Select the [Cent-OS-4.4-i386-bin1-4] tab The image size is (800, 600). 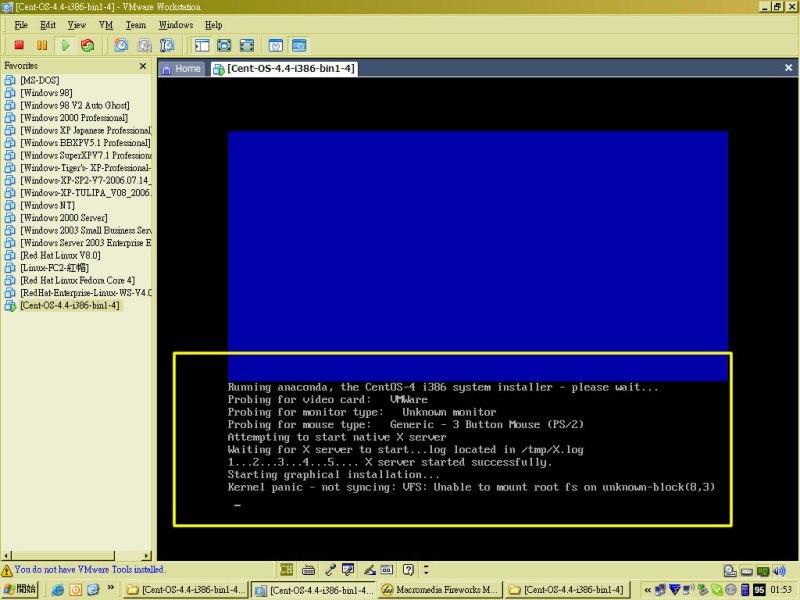(284, 68)
